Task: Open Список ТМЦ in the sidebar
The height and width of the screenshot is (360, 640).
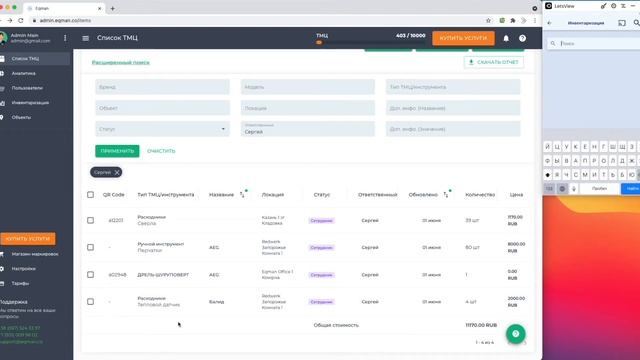Action: [x=35, y=59]
